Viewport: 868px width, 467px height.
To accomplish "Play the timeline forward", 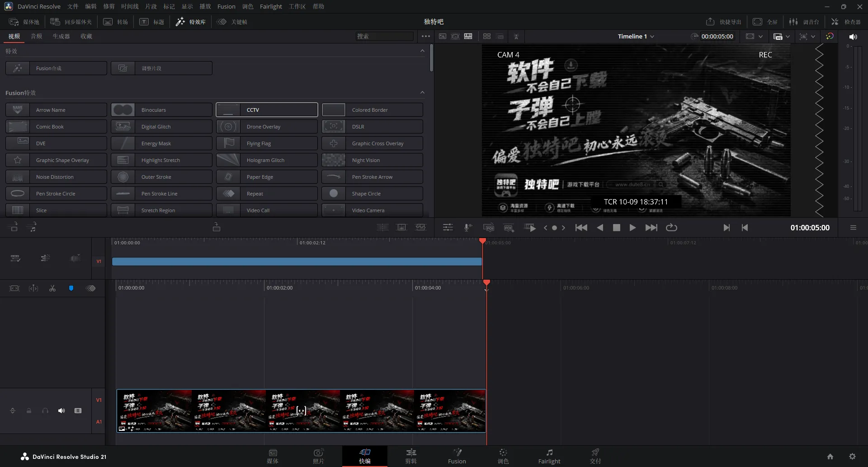I will 632,228.
